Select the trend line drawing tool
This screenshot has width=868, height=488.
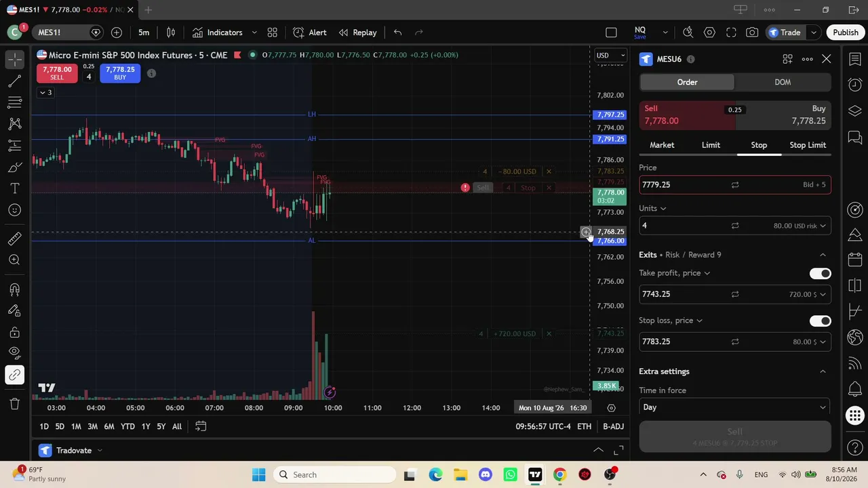(14, 81)
